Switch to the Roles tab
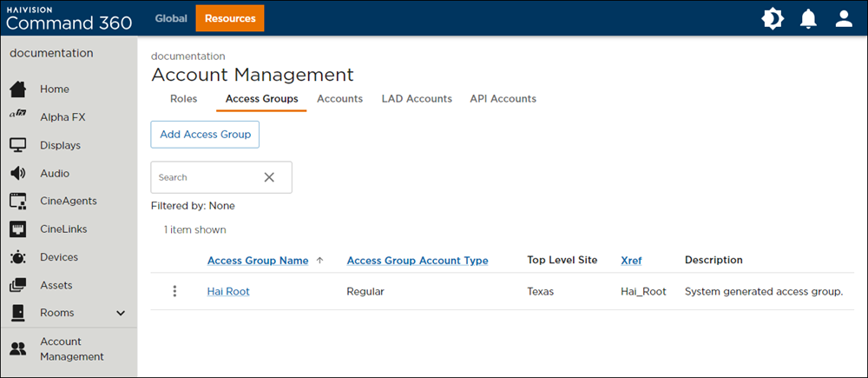Image resolution: width=868 pixels, height=378 pixels. click(183, 99)
